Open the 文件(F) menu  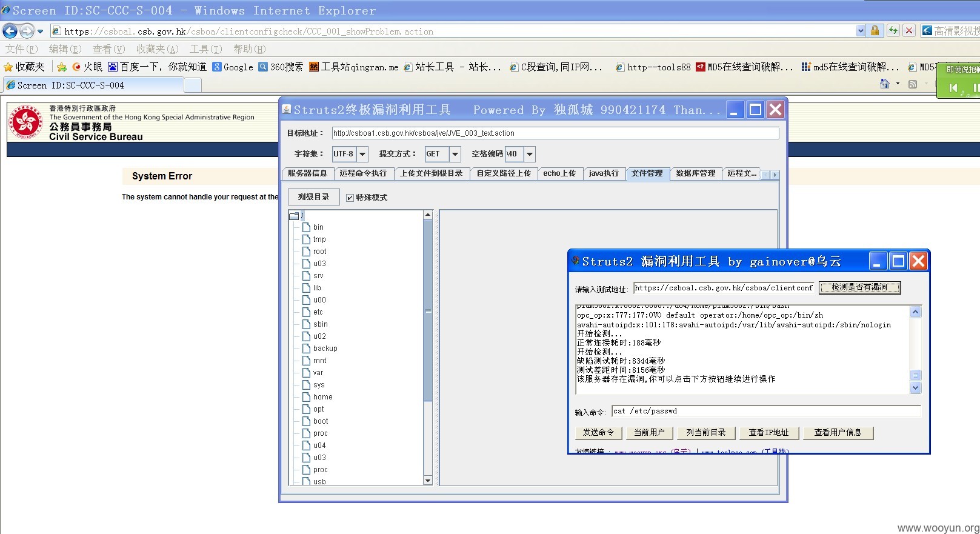(x=21, y=49)
